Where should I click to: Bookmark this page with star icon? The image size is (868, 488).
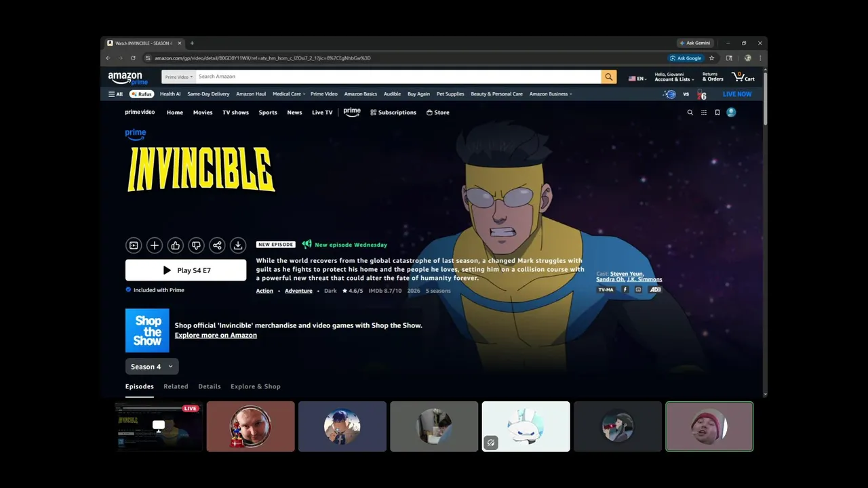pos(711,58)
